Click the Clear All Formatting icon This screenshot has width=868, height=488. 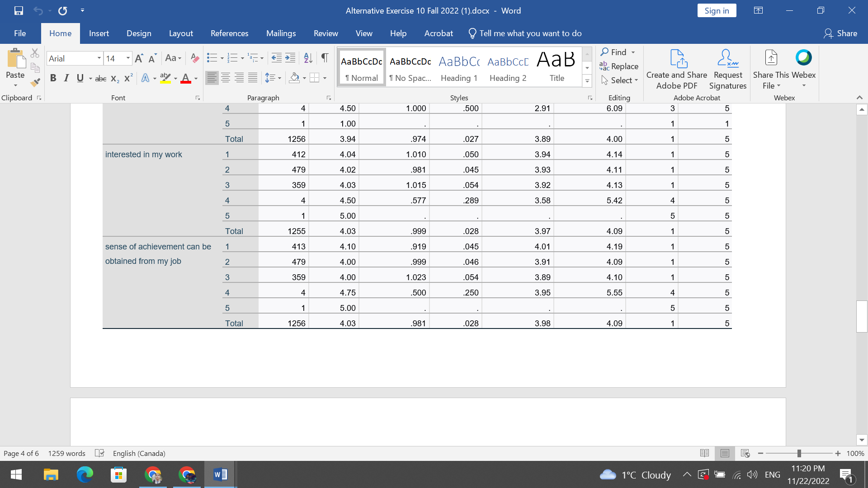195,58
